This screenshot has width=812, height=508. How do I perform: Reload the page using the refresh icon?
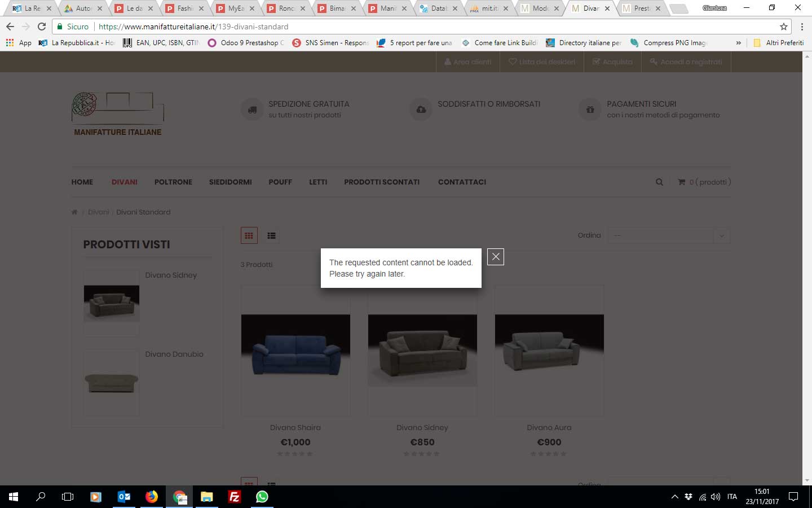(x=41, y=27)
